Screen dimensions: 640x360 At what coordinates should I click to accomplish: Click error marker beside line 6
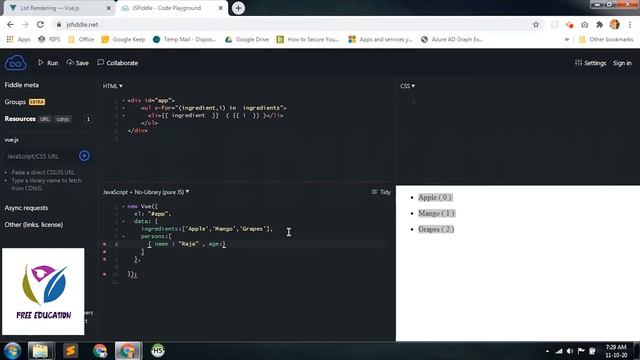104,244
